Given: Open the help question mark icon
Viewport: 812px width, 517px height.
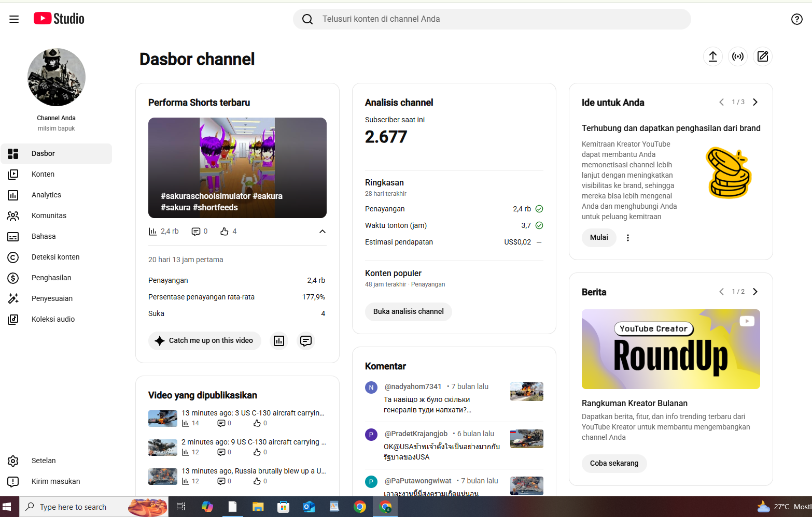Looking at the screenshot, I should (x=797, y=19).
